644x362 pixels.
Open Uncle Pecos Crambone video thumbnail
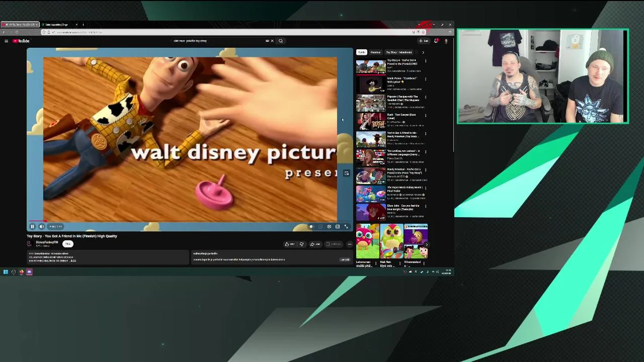pyautogui.click(x=371, y=84)
